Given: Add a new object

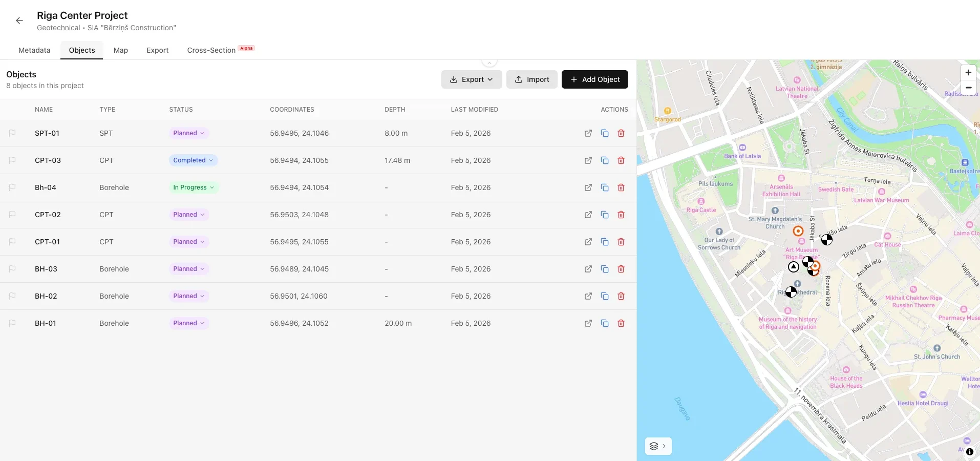Looking at the screenshot, I should tap(595, 79).
